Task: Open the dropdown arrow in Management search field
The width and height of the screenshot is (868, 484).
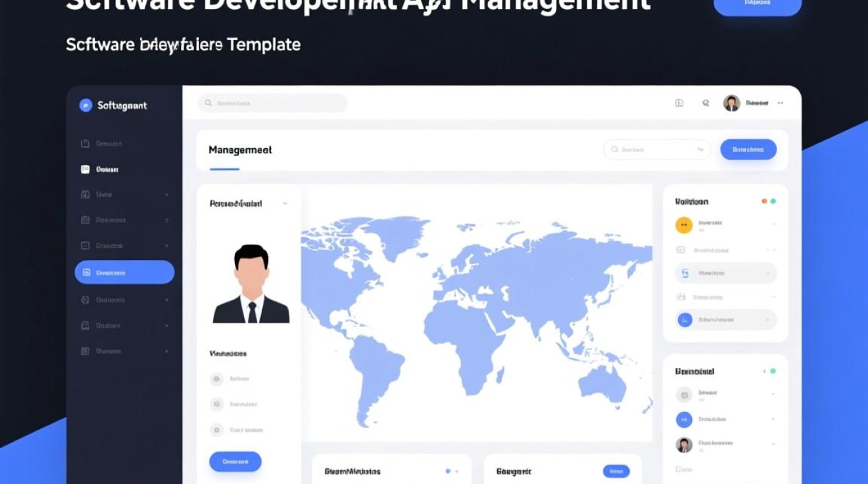Action: pos(700,150)
